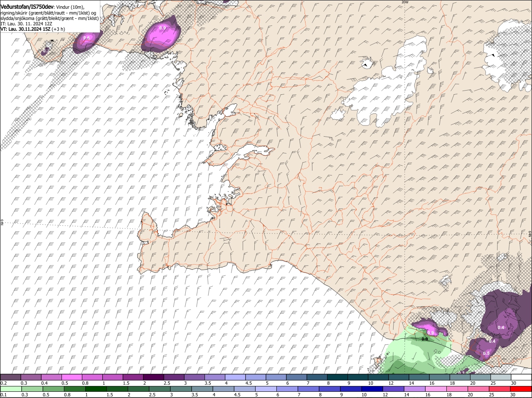Pick the 2.5–3 grey-green rain legend swatch
This screenshot has height=398, width=532.
[160, 389]
